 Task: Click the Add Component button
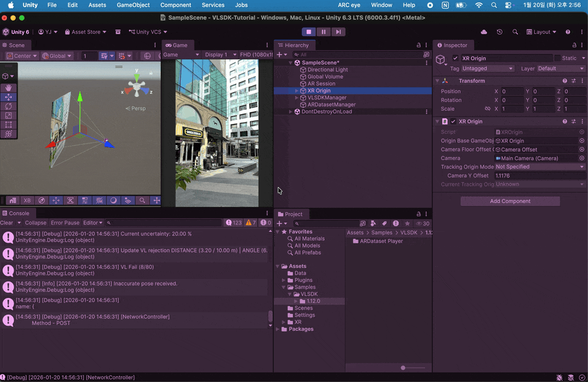pyautogui.click(x=510, y=201)
